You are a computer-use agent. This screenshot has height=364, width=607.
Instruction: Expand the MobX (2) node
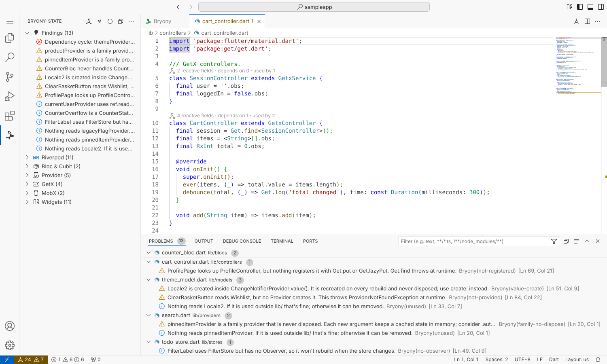point(27,193)
